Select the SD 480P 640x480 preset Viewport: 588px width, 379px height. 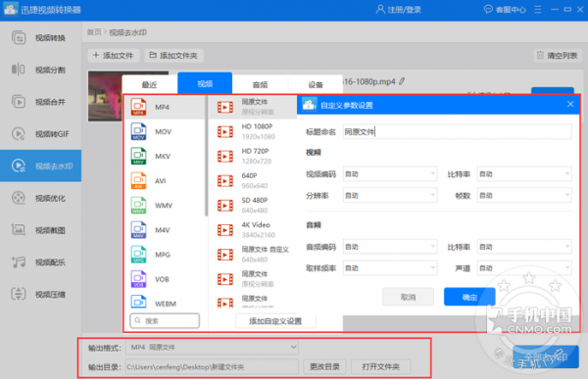click(x=253, y=206)
